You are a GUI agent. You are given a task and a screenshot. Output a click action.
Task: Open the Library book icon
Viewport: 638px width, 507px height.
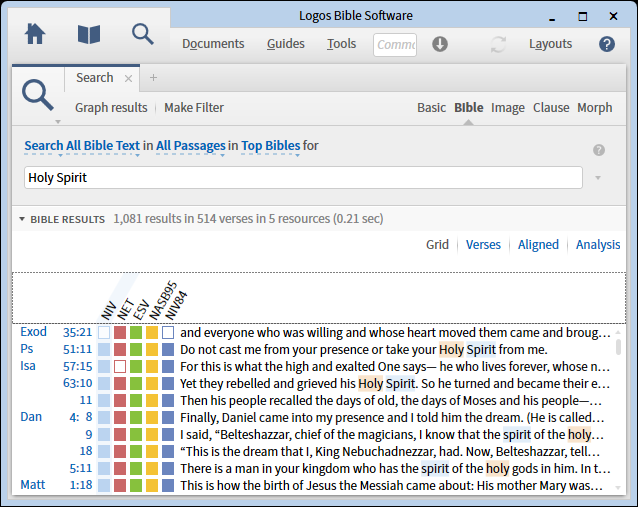89,34
